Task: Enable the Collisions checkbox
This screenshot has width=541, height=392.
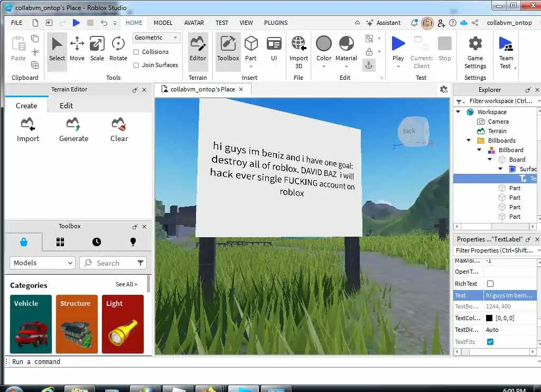Action: click(x=136, y=52)
